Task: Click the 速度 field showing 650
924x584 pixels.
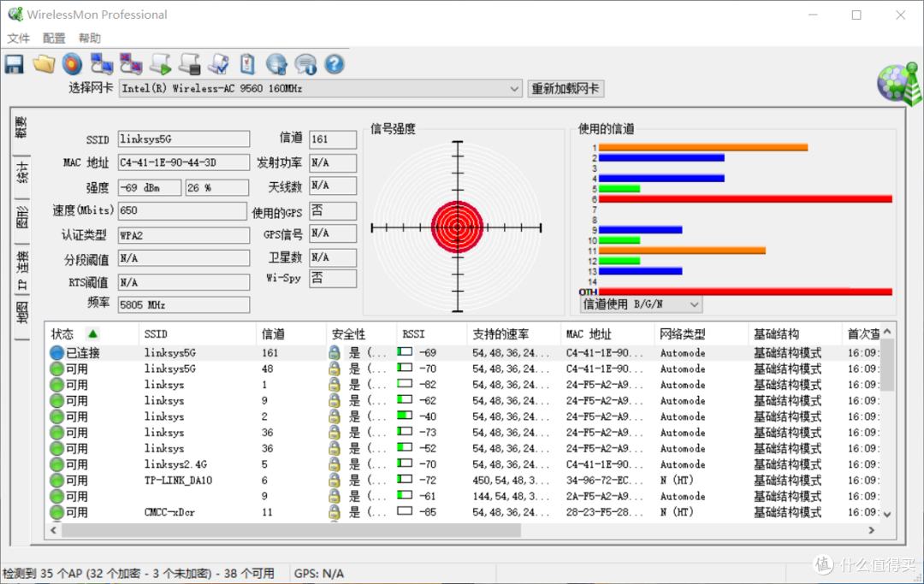Action: pyautogui.click(x=182, y=210)
